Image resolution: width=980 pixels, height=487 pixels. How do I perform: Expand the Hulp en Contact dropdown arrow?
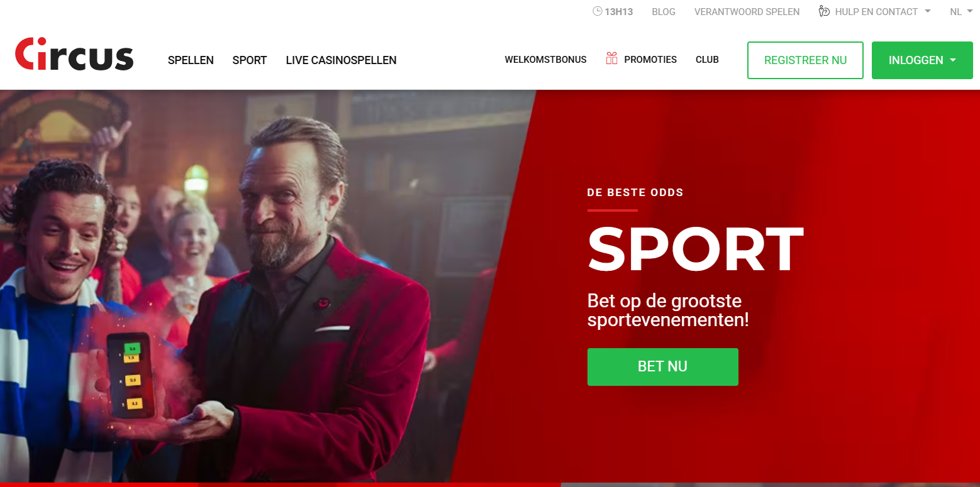click(x=927, y=11)
